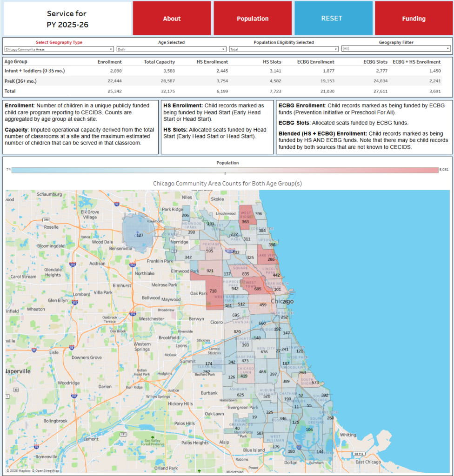
Task: Click the Age Group column header
Action: pyautogui.click(x=16, y=62)
